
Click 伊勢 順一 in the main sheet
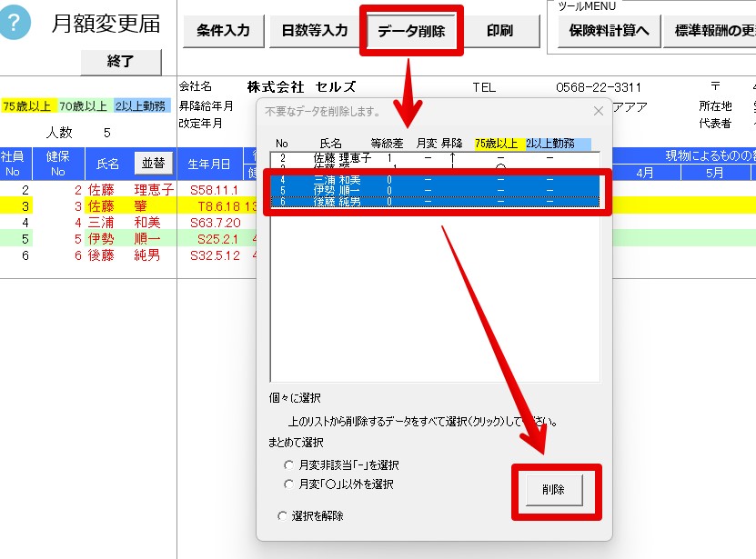pyautogui.click(x=124, y=239)
